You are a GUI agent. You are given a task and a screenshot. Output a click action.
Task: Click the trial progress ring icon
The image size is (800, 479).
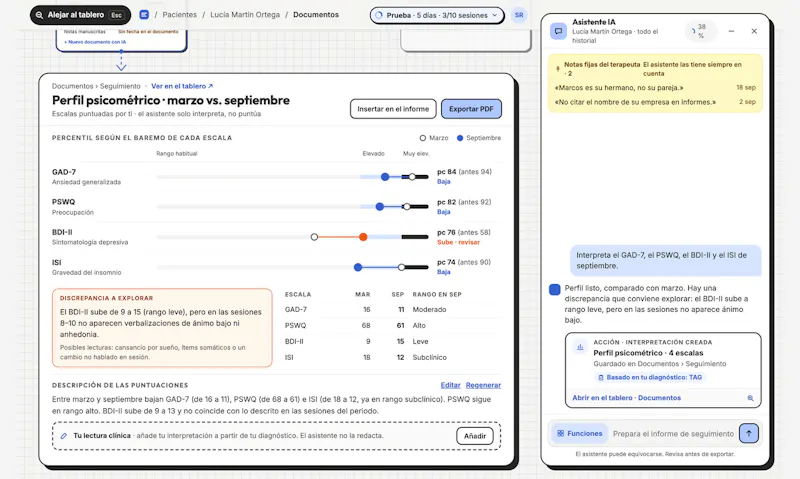coord(379,15)
